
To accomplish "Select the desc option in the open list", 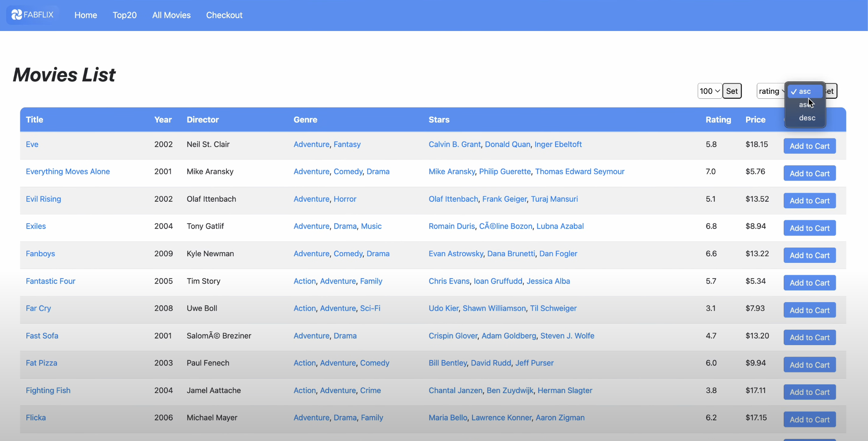I will click(807, 118).
